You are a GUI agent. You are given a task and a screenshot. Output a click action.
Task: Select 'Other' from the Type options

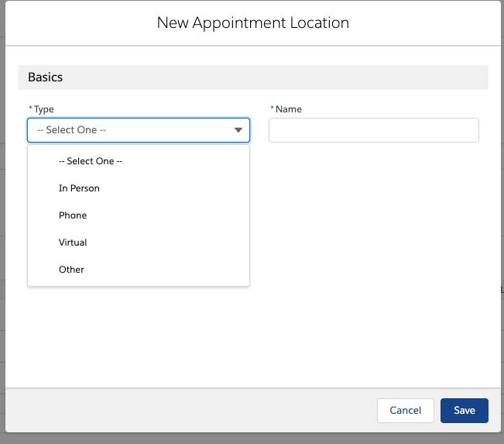pyautogui.click(x=139, y=270)
